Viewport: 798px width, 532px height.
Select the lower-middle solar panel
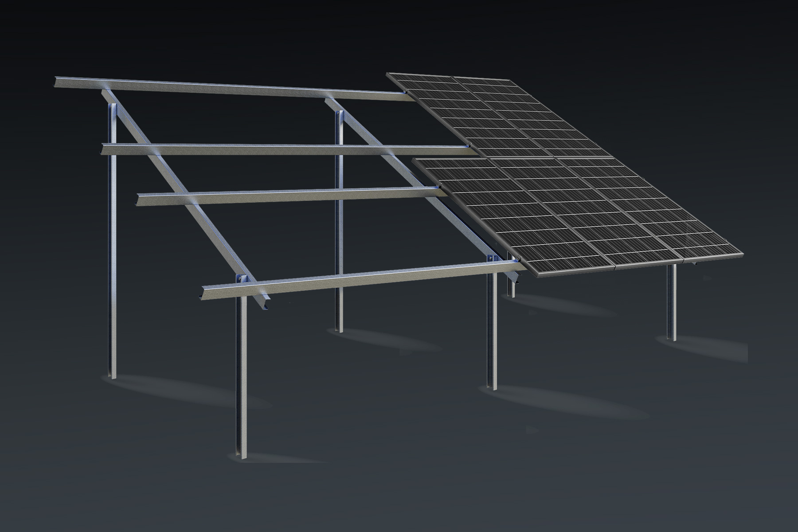[581, 213]
